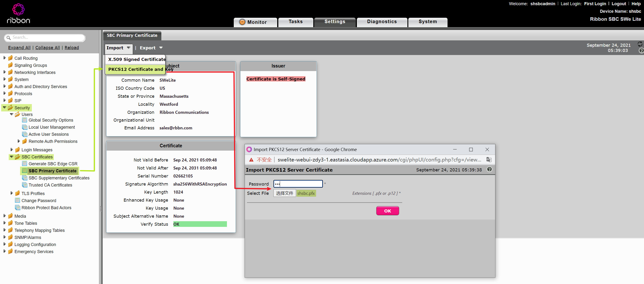Click the navigation Search box
Viewport: 644px width, 284px height.
tap(45, 38)
